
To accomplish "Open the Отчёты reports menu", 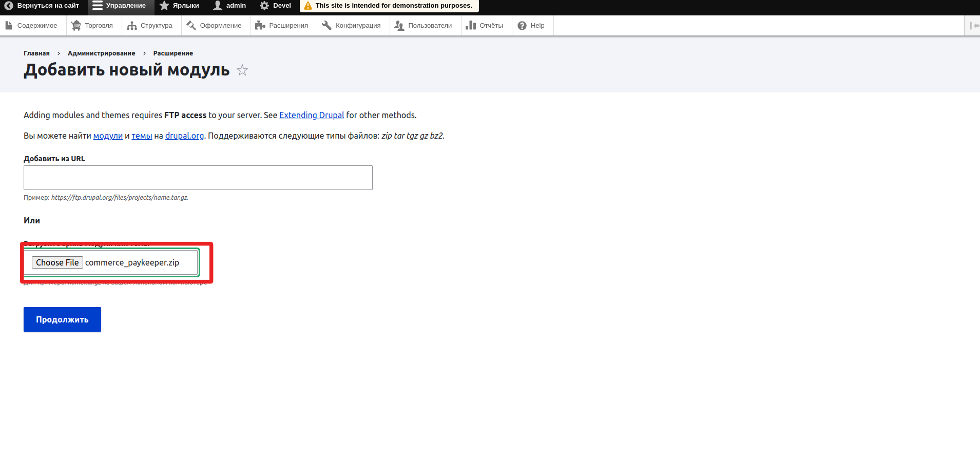I will [484, 26].
